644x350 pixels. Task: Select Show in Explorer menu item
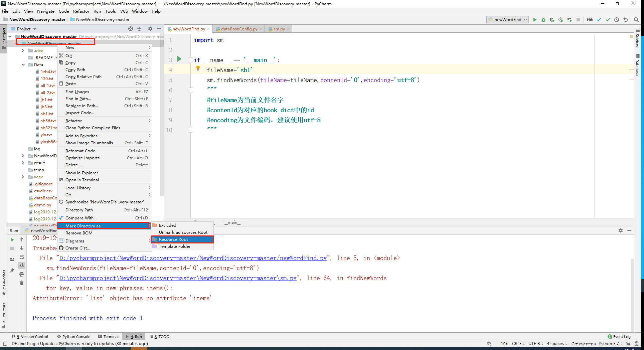pyautogui.click(x=105, y=173)
